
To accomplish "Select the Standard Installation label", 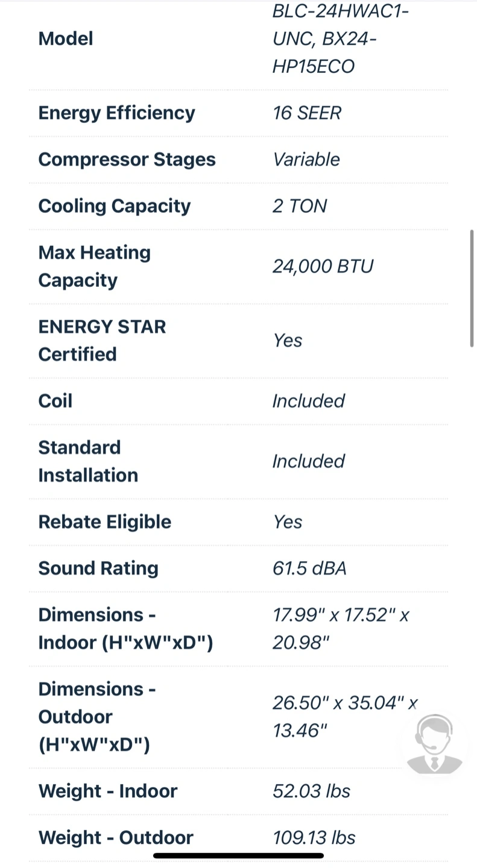I will pos(88,461).
